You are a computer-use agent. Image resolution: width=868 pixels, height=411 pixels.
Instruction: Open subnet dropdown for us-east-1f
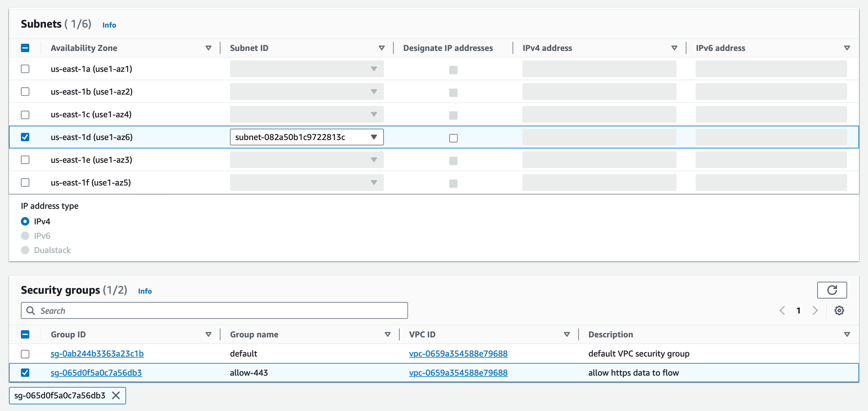[x=307, y=182]
